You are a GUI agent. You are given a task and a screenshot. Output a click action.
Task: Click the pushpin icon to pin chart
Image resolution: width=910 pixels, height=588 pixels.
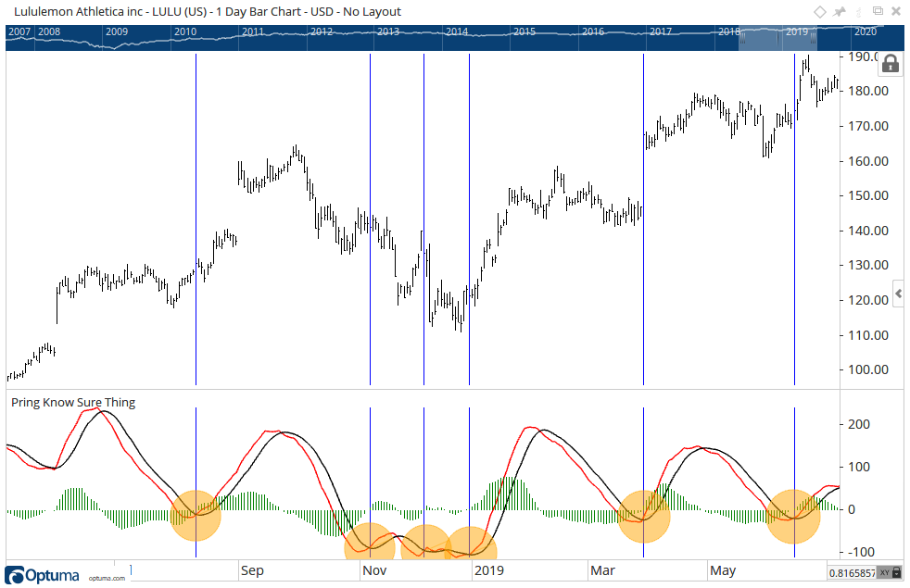coord(840,12)
